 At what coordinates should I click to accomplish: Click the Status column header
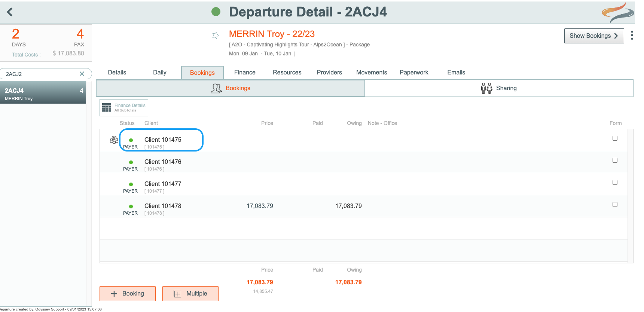[x=127, y=123]
